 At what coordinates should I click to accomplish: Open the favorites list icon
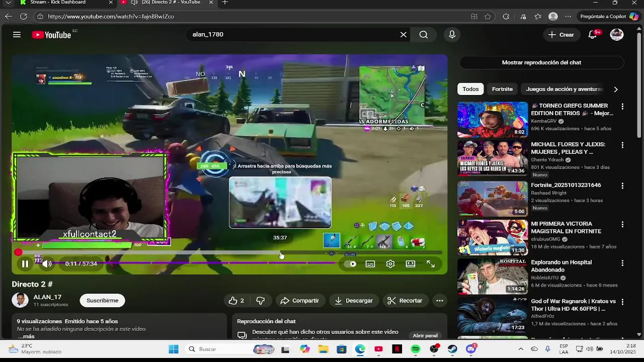(538, 17)
